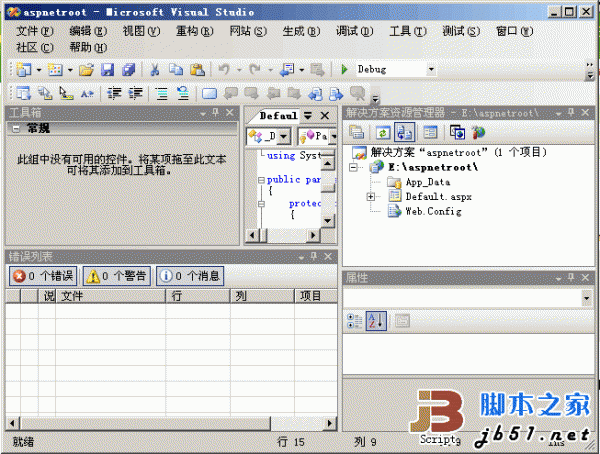This screenshot has width=600, height=454.
Task: Open the 网站(S) menu
Action: (248, 31)
